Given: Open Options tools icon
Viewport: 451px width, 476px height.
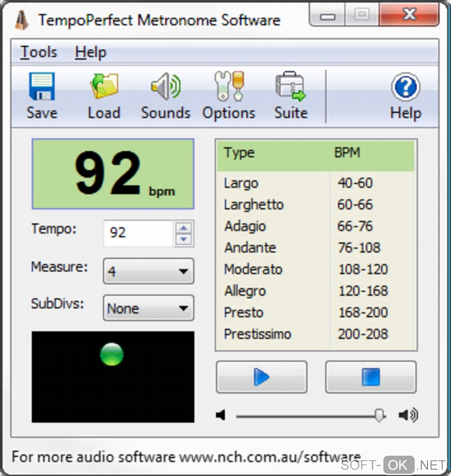Looking at the screenshot, I should pos(229,86).
